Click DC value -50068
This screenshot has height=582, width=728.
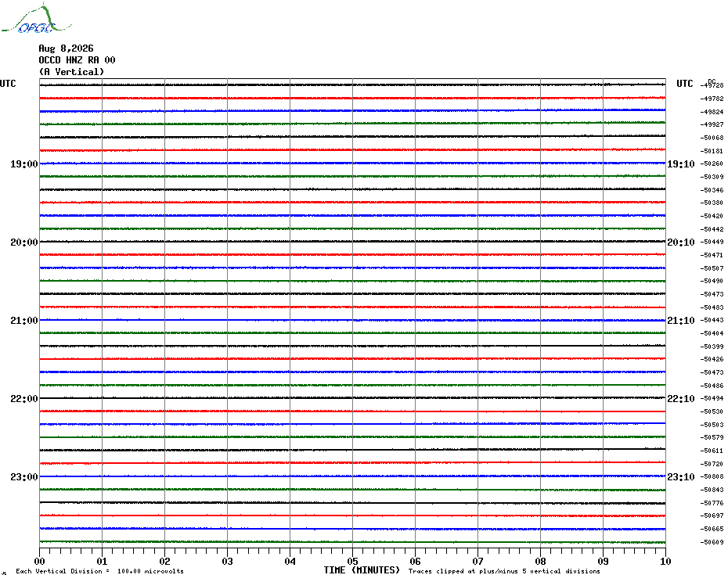[x=712, y=138]
